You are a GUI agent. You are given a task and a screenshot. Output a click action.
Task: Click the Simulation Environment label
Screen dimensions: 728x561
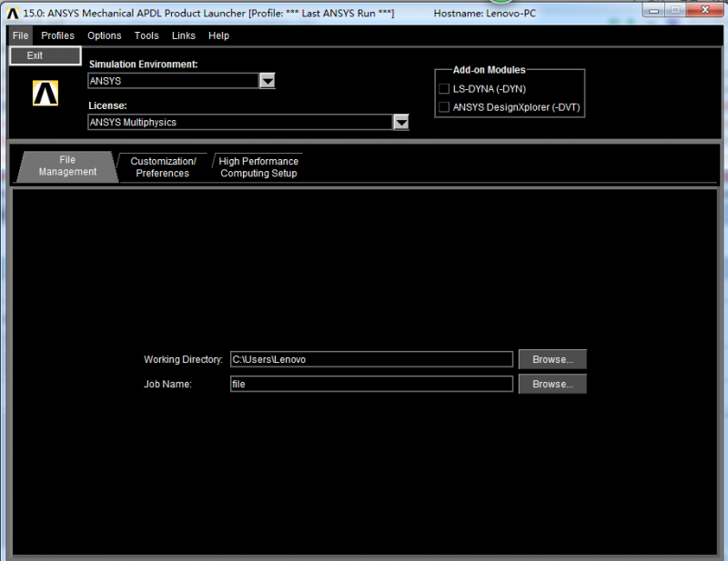pyautogui.click(x=144, y=65)
